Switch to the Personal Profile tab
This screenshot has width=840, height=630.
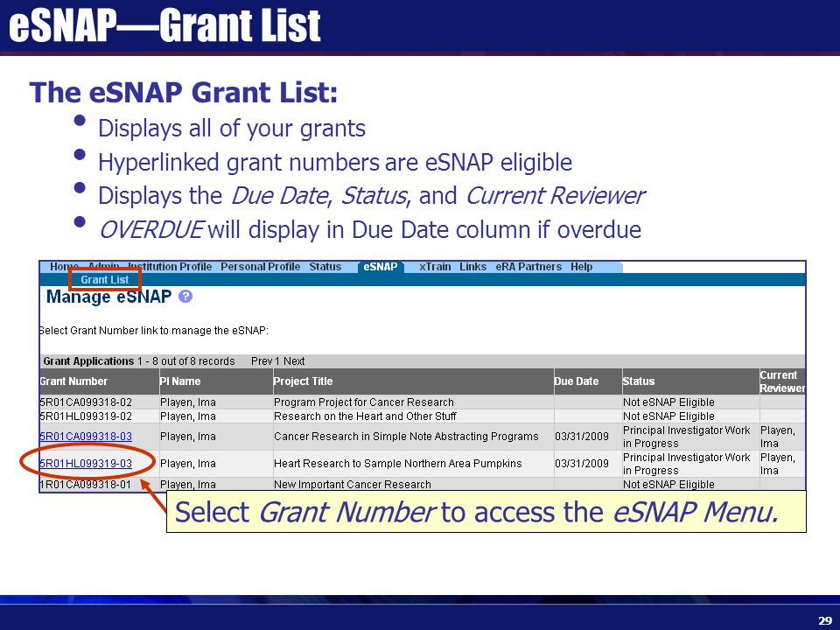click(261, 267)
